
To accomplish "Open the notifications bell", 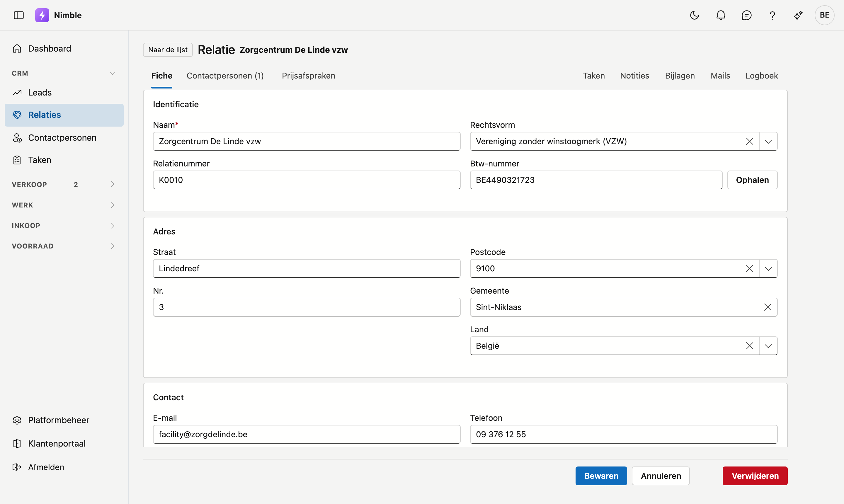I will [721, 15].
